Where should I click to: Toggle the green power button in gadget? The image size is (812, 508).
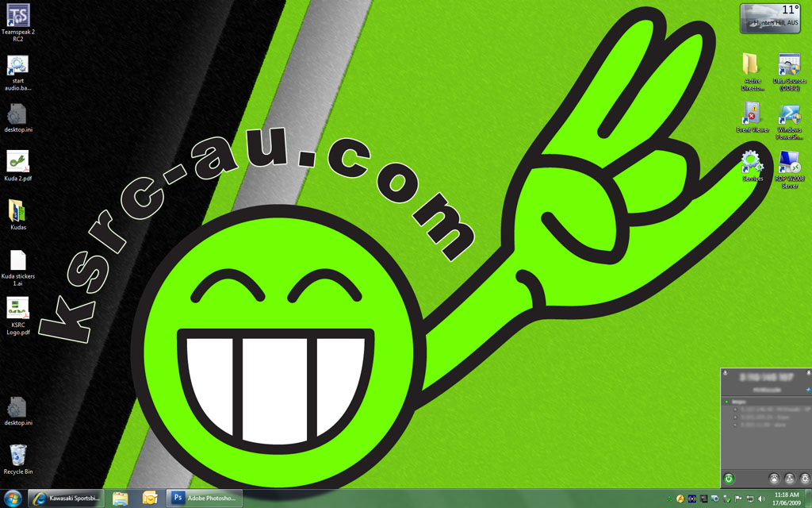tap(729, 479)
